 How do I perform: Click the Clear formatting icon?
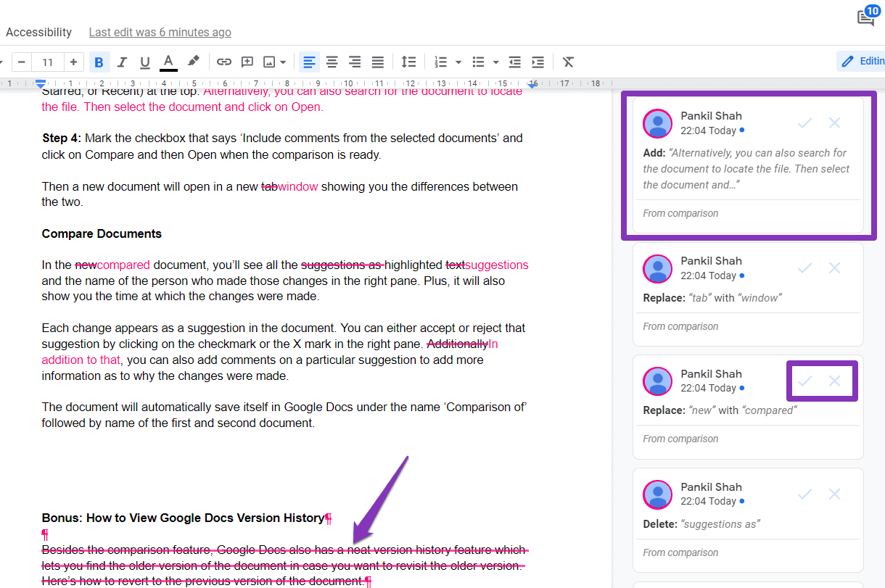tap(568, 62)
